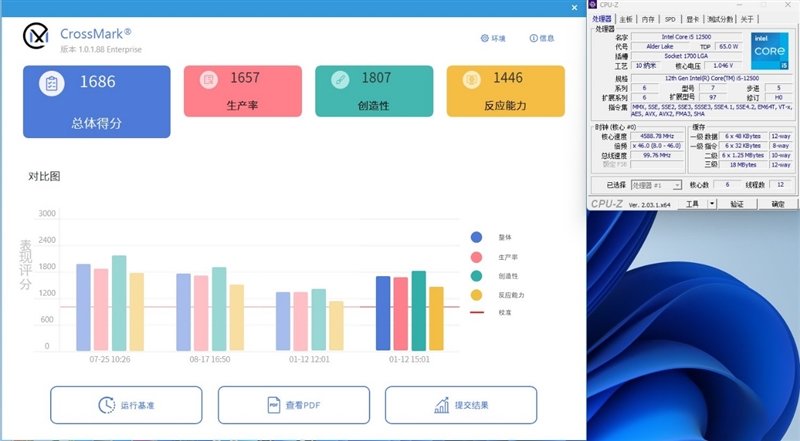
Task: Click the teal creativity bar for 07-25 10:26
Action: point(119,303)
